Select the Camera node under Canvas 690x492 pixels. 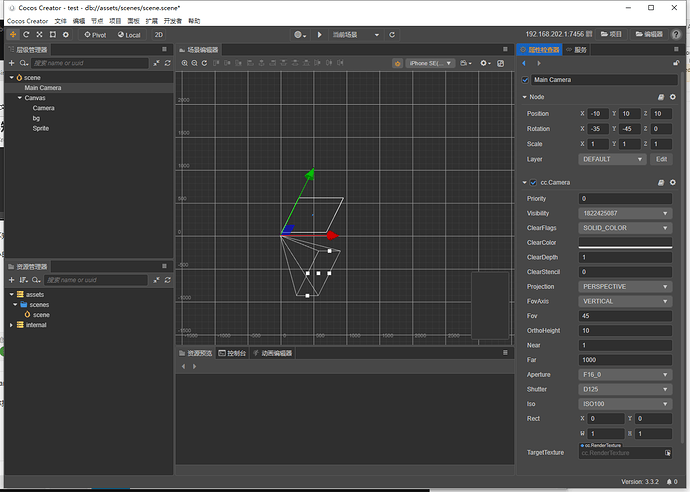[x=44, y=108]
